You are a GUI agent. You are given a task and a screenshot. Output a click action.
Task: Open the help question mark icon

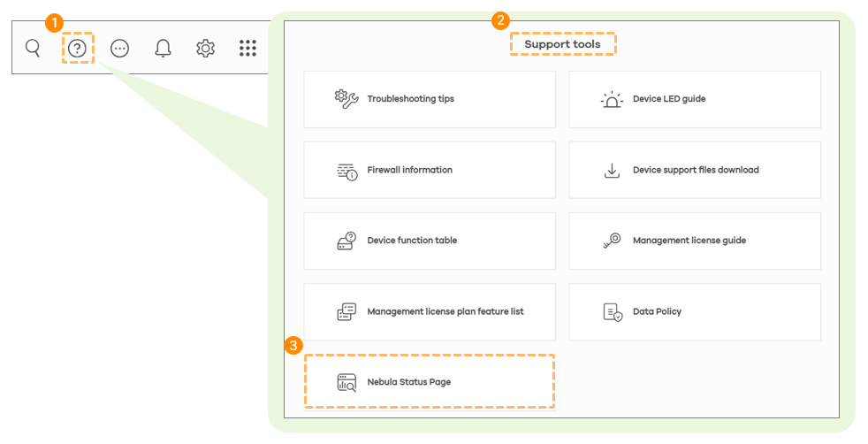tap(78, 48)
